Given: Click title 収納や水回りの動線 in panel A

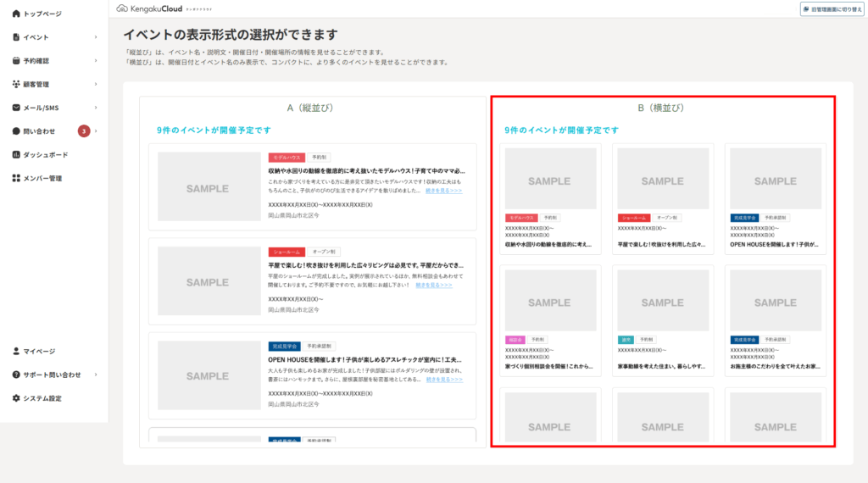Looking at the screenshot, I should [x=366, y=171].
